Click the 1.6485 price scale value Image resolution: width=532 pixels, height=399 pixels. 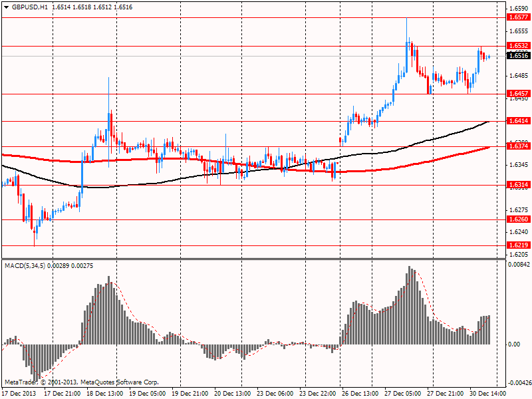pos(519,76)
